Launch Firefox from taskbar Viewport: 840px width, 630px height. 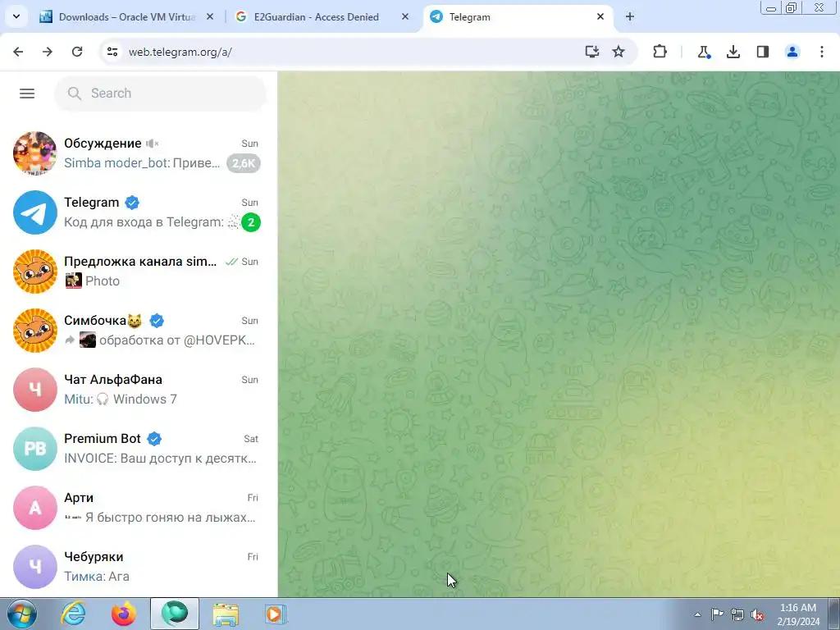[x=124, y=614]
